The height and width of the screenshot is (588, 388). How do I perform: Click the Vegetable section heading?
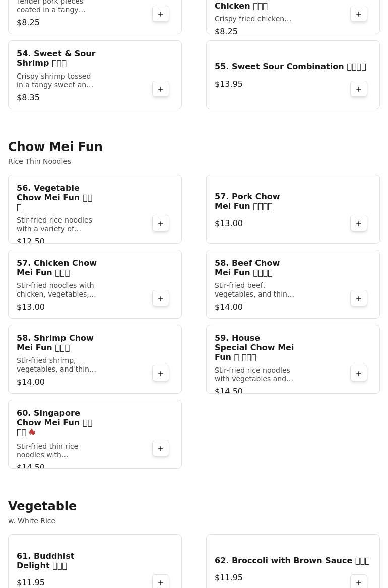coord(42,506)
